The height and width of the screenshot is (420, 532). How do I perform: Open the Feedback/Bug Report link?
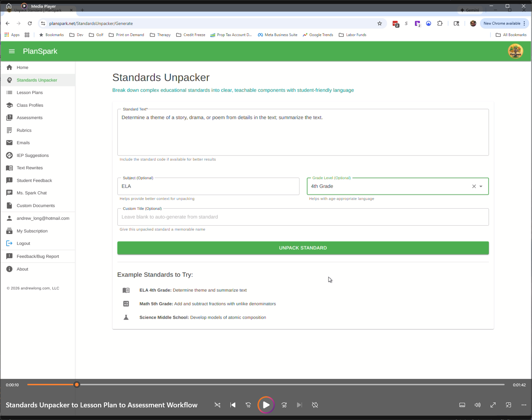(x=38, y=256)
